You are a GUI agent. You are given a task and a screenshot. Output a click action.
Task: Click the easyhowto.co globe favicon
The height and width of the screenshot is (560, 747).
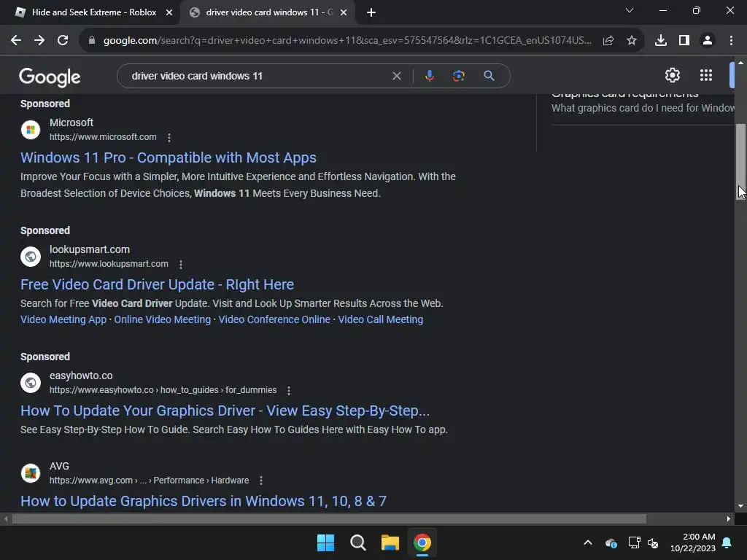(x=31, y=383)
